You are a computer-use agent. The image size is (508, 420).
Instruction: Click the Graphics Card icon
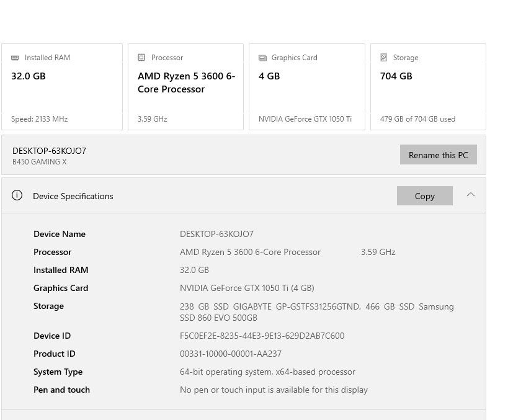pyautogui.click(x=262, y=58)
